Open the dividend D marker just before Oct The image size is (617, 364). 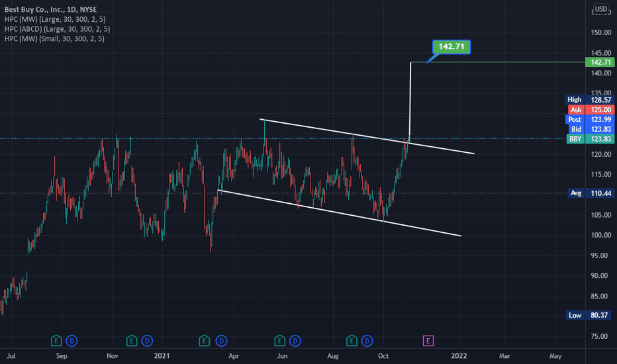(x=367, y=341)
